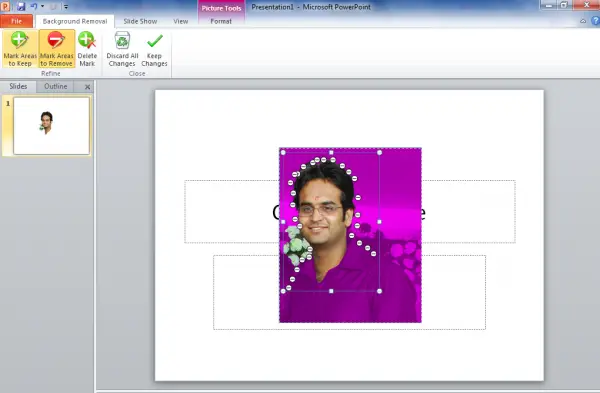Click the Save icon in quick access toolbar
Image resolution: width=600 pixels, height=393 pixels.
21,6
